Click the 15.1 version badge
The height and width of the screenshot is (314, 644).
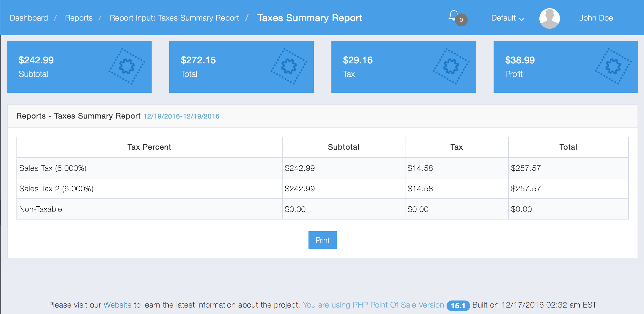pos(458,305)
